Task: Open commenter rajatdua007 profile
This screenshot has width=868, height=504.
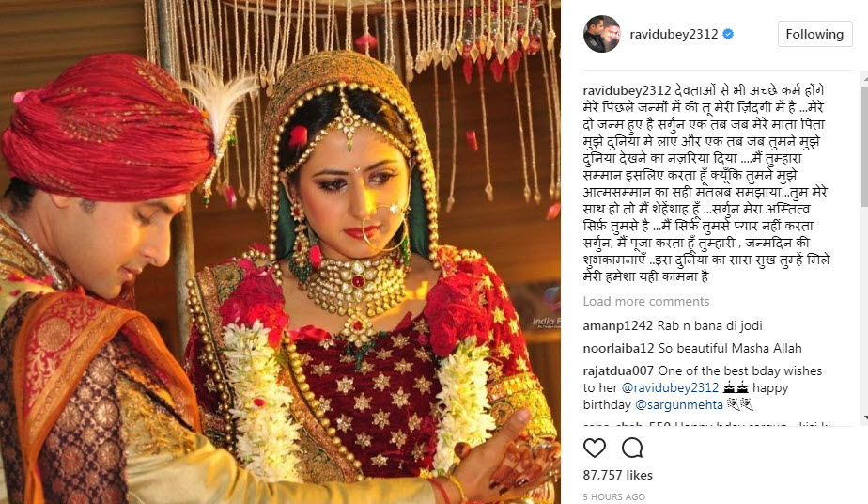Action: [x=618, y=370]
